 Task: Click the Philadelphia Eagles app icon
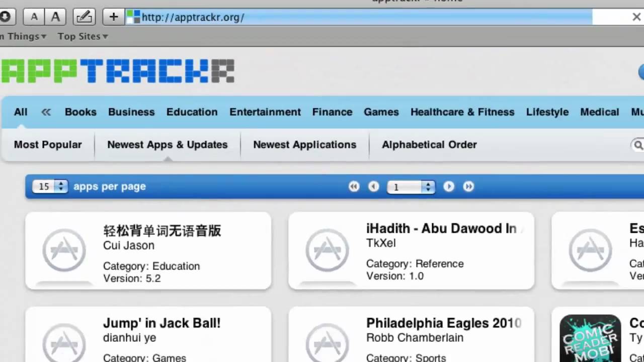(x=327, y=343)
